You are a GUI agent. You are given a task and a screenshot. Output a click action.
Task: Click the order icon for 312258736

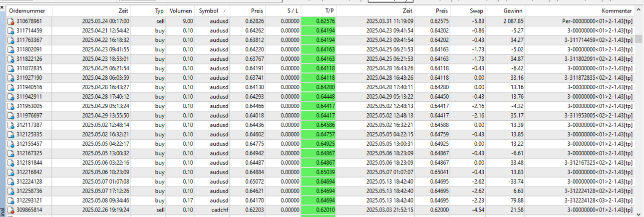point(10,191)
